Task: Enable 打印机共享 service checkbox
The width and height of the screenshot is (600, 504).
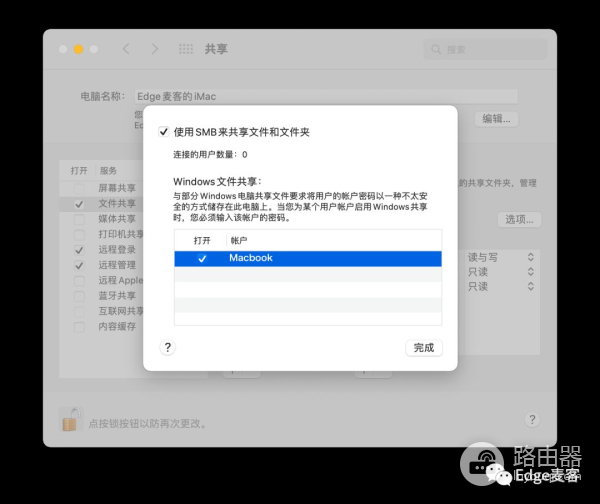Action: (79, 235)
